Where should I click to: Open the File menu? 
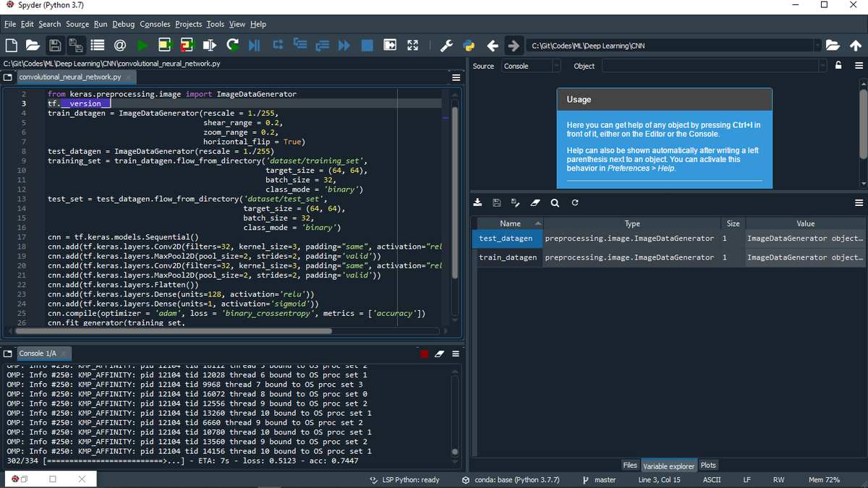(x=10, y=24)
